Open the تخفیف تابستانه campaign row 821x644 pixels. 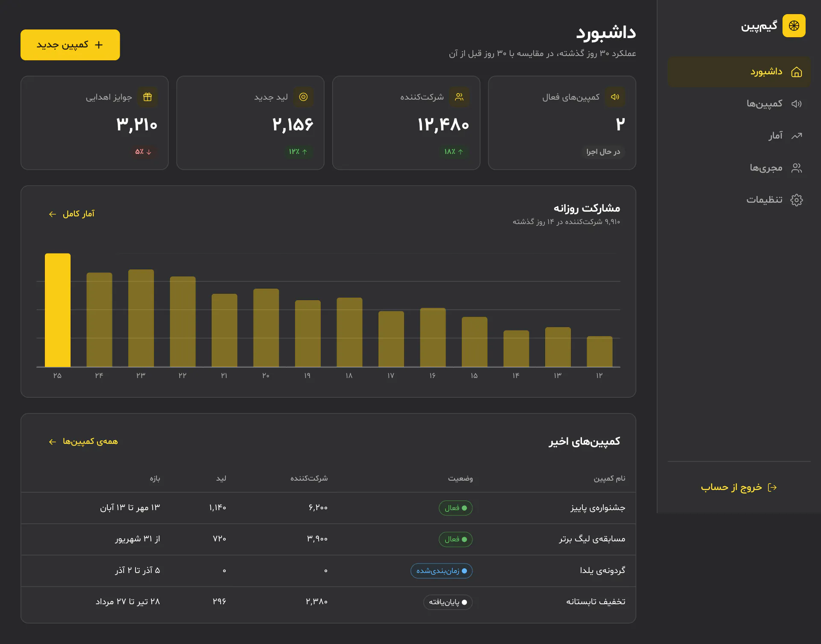point(328,602)
